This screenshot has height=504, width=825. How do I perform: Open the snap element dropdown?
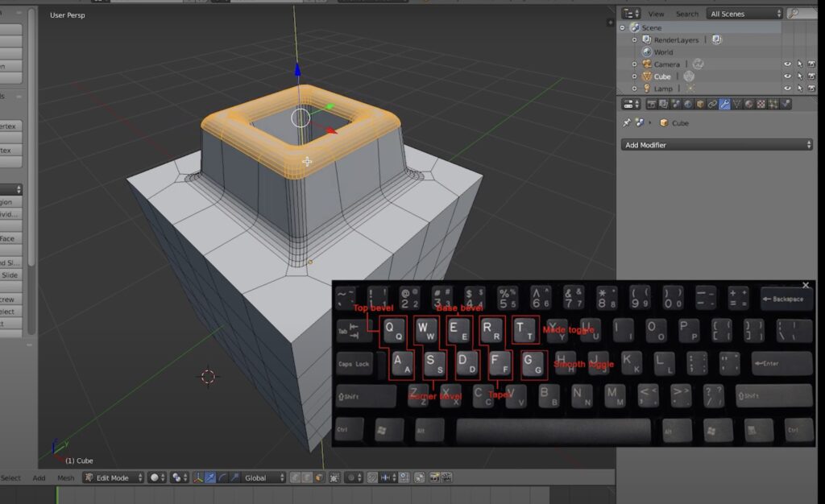388,477
